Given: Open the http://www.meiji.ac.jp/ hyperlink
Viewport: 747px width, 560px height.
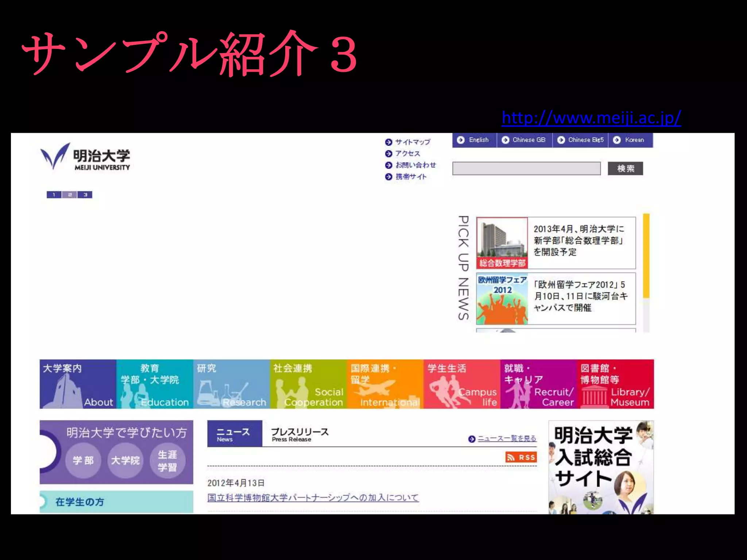Looking at the screenshot, I should coord(591,118).
